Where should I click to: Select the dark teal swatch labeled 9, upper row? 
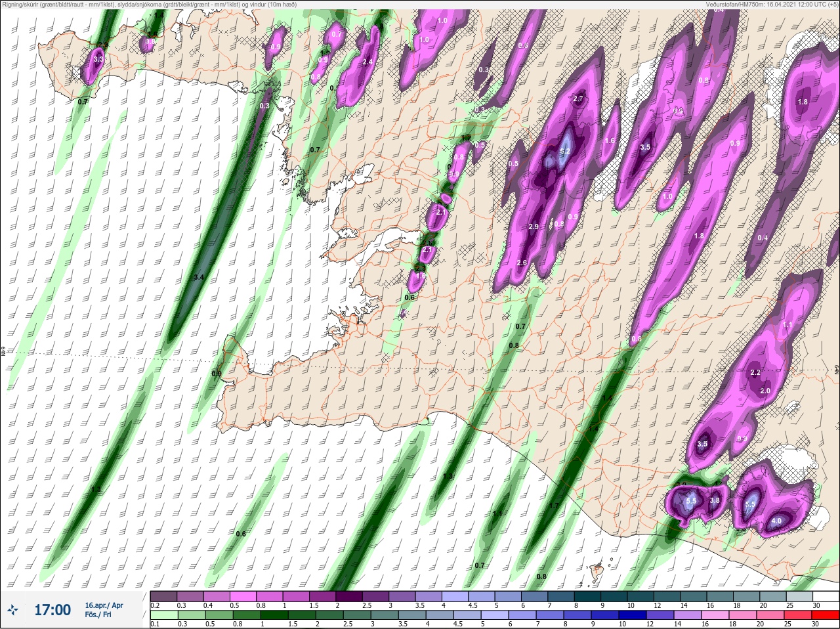[615, 596]
